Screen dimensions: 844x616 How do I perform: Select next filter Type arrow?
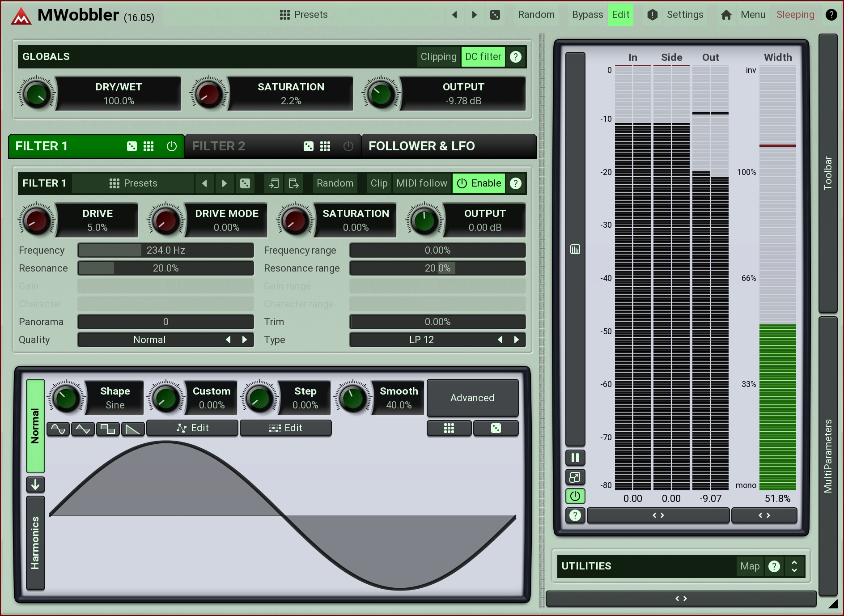click(x=516, y=340)
